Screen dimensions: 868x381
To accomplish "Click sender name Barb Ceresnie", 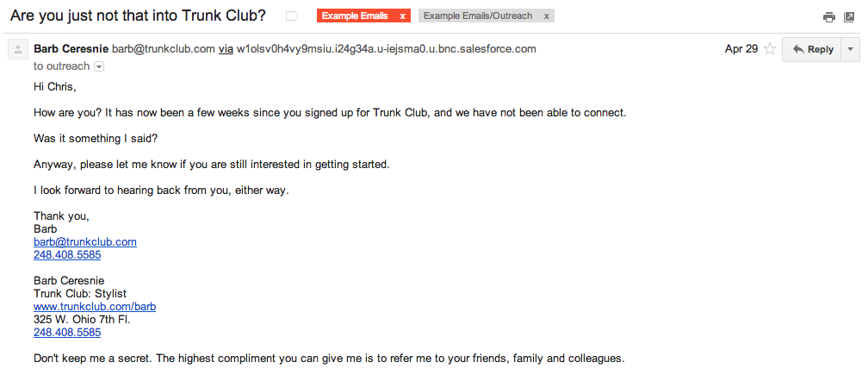I will (71, 49).
